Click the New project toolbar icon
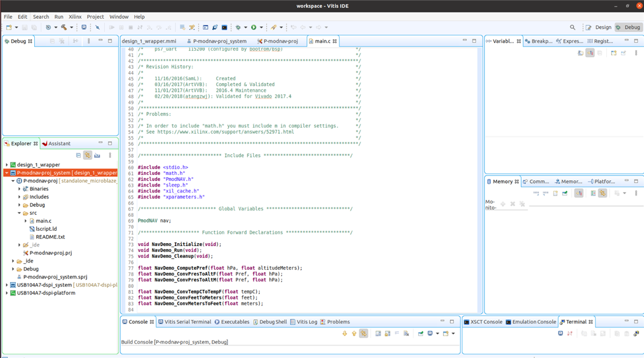Image resolution: width=644 pixels, height=358 pixels. click(x=9, y=28)
